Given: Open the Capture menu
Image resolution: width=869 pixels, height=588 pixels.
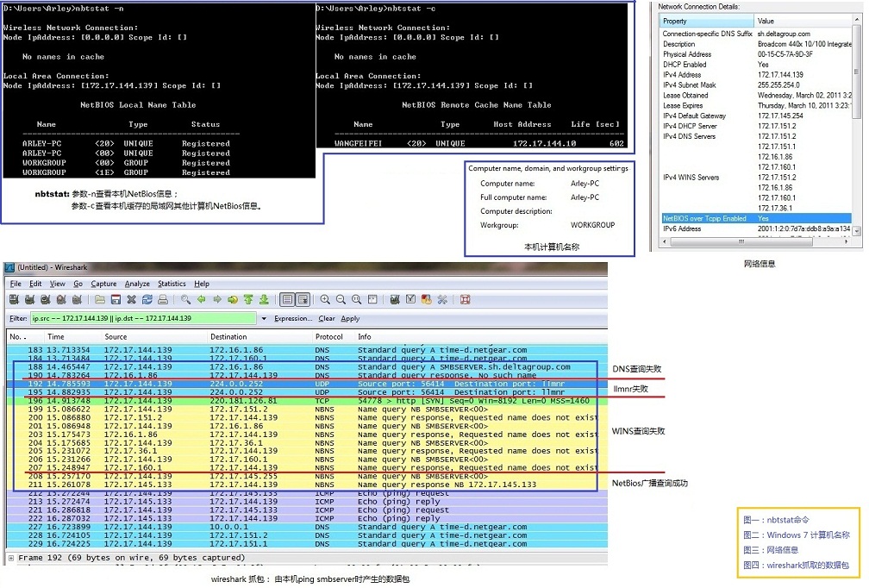Looking at the screenshot, I should [x=103, y=284].
